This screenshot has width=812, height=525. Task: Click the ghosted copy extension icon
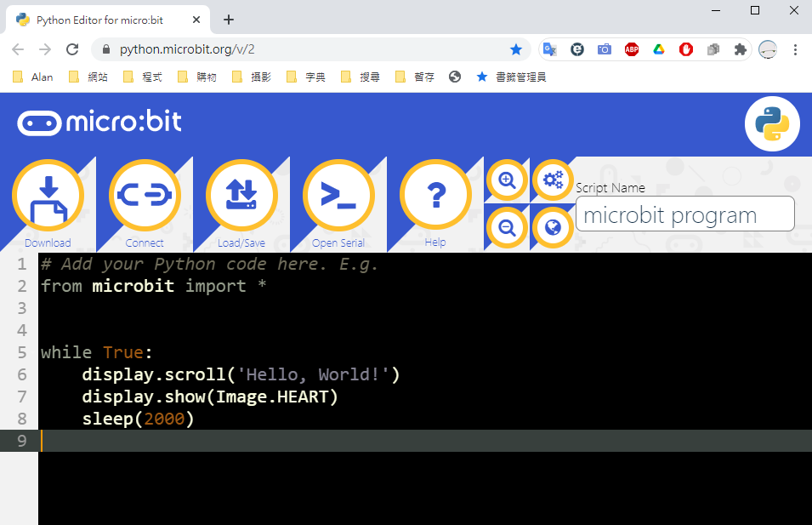[713, 49]
